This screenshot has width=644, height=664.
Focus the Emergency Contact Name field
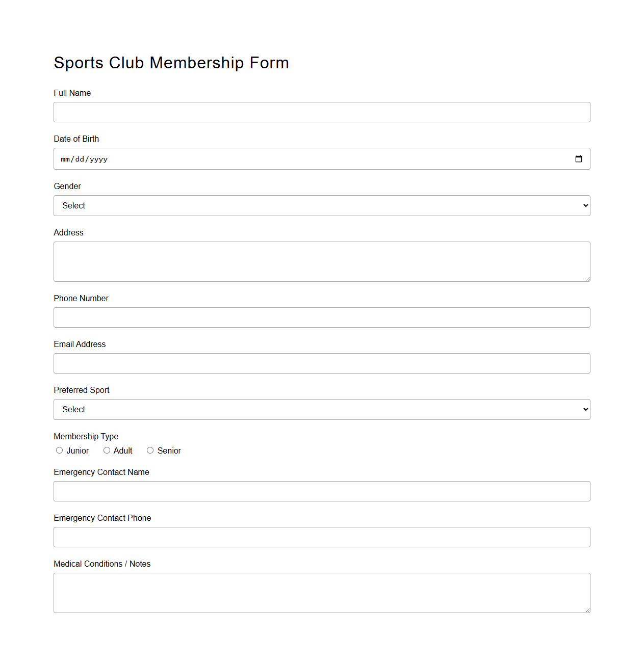(321, 491)
